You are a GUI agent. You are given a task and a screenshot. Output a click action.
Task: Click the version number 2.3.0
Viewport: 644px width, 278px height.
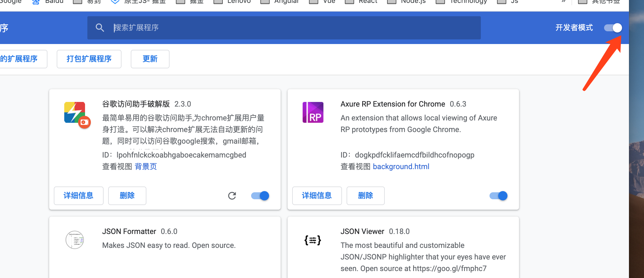183,104
